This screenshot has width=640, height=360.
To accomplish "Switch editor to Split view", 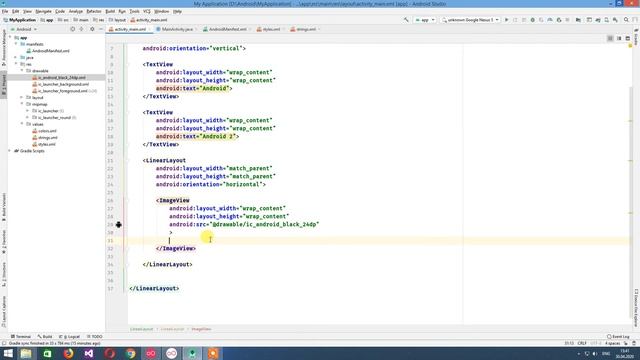I will 619,38.
